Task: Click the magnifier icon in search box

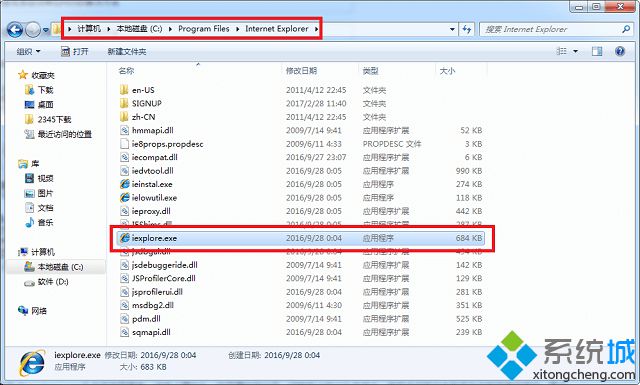Action: (626, 29)
